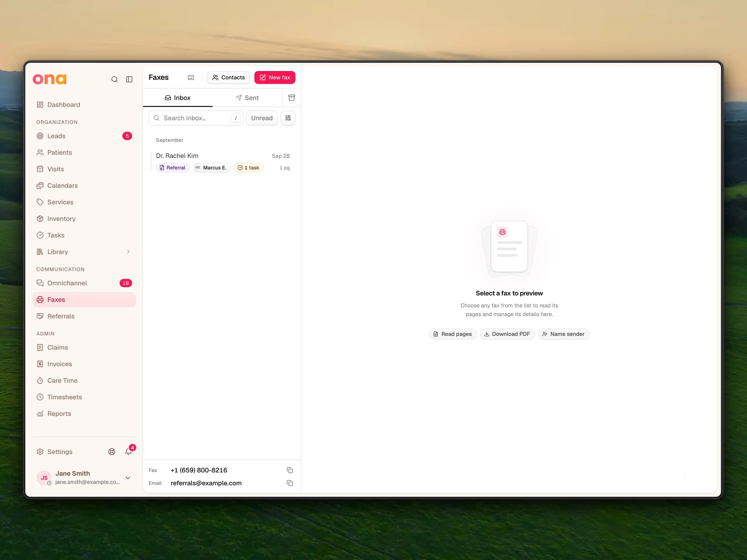
Task: Open Leads in sidebar
Action: (x=84, y=136)
